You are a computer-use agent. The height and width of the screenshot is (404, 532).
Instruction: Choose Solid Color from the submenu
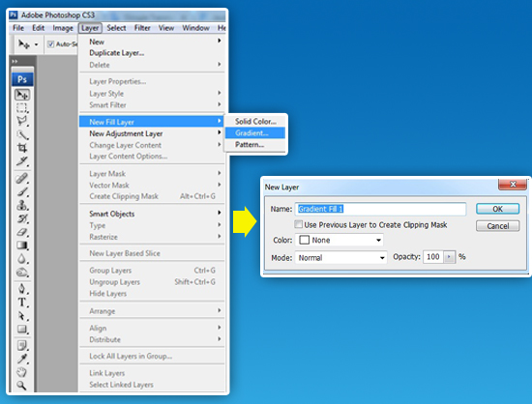click(x=255, y=122)
